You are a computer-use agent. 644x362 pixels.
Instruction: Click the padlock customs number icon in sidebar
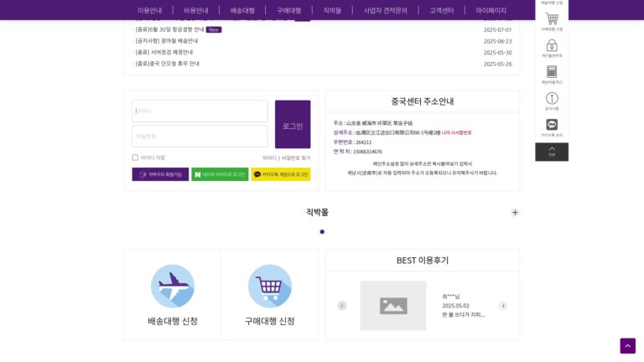point(552,45)
